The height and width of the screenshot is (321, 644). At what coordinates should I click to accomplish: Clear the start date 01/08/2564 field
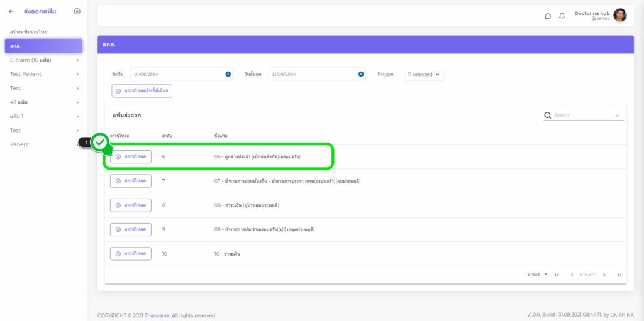[228, 74]
